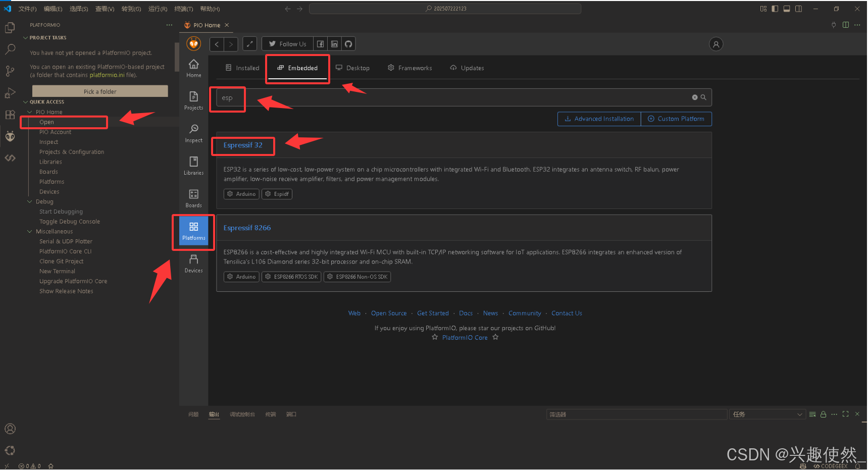Open the PIO account profile icon

tap(716, 44)
